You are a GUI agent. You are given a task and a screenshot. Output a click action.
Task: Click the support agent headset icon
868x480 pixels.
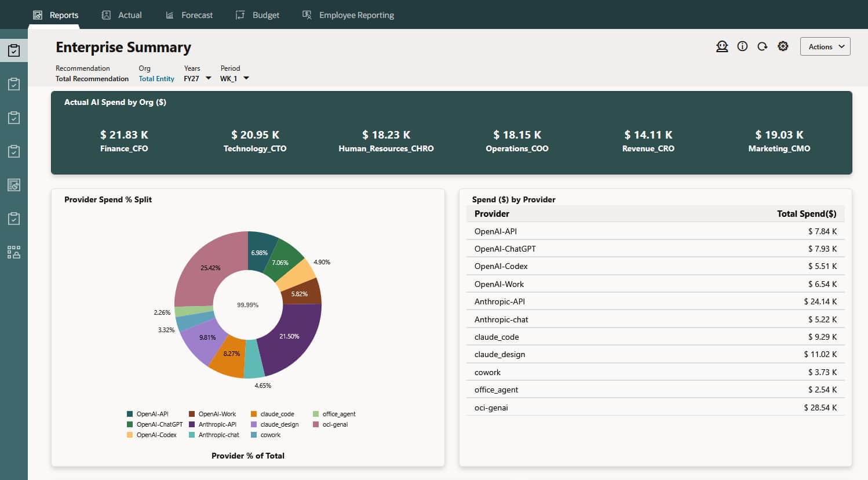(x=722, y=46)
